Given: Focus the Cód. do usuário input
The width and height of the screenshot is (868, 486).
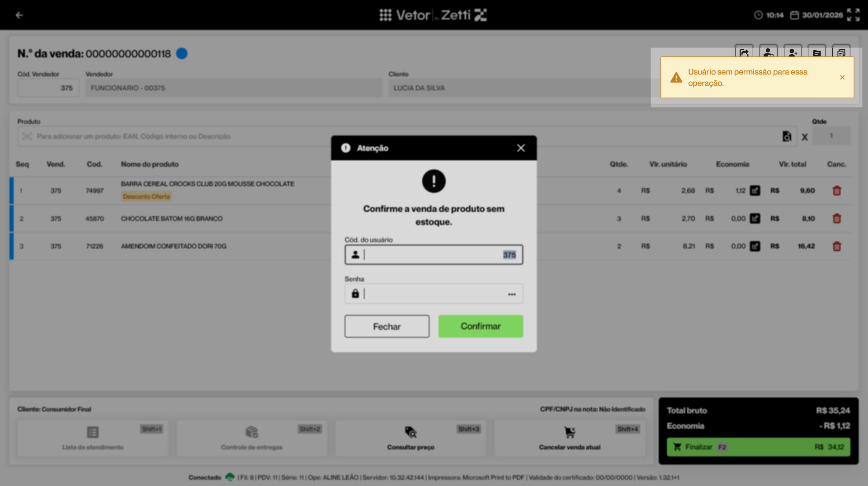Looking at the screenshot, I should pos(434,255).
